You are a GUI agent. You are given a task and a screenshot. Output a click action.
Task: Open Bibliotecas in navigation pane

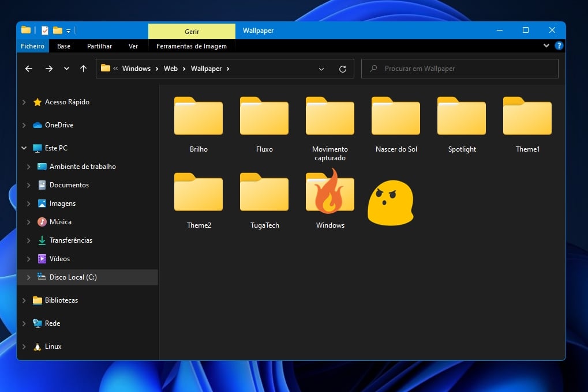click(x=61, y=300)
